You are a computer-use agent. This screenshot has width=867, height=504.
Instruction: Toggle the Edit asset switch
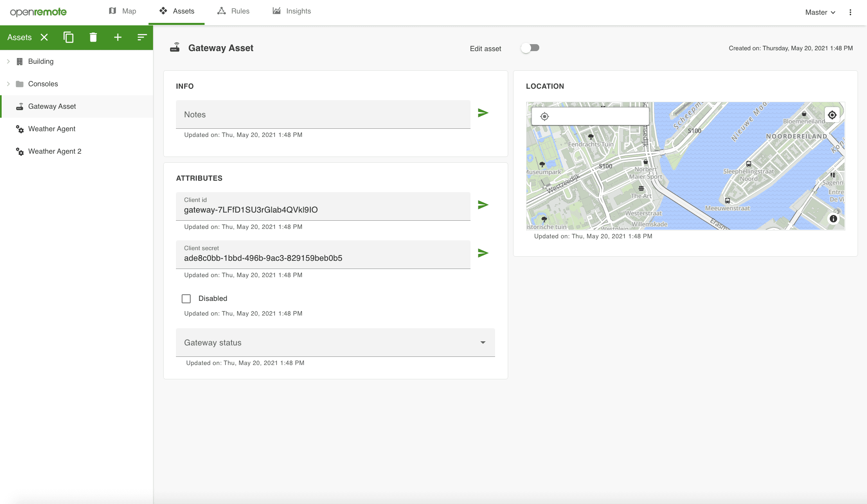pos(530,48)
